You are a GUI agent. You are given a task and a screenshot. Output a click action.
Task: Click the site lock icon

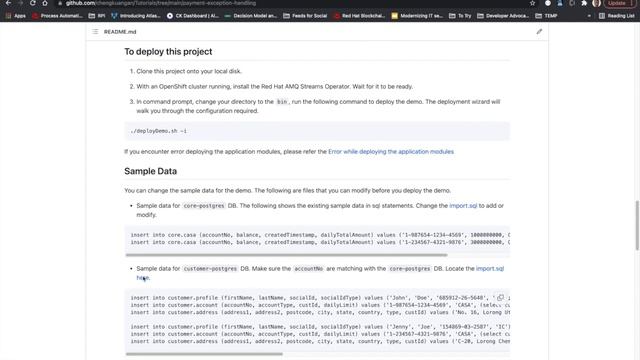[x=60, y=3]
